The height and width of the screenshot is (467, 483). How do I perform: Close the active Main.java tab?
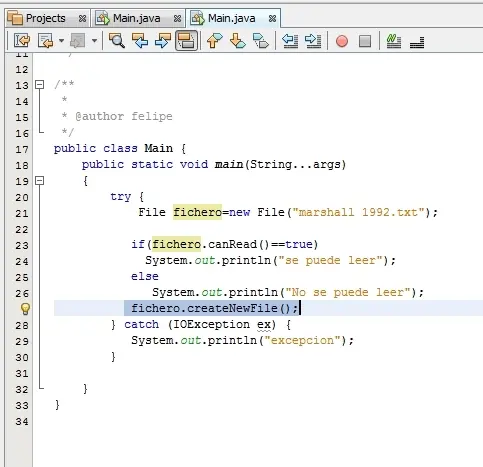coord(272,19)
